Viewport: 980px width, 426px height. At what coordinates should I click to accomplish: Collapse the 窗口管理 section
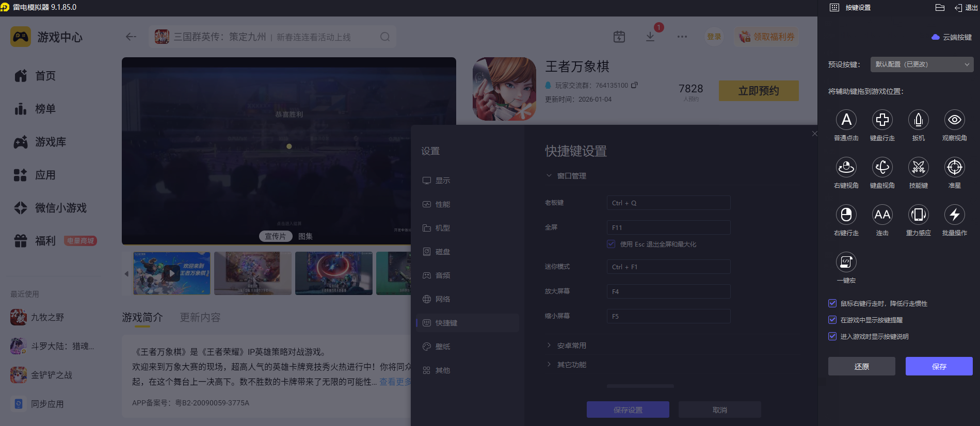click(x=566, y=176)
